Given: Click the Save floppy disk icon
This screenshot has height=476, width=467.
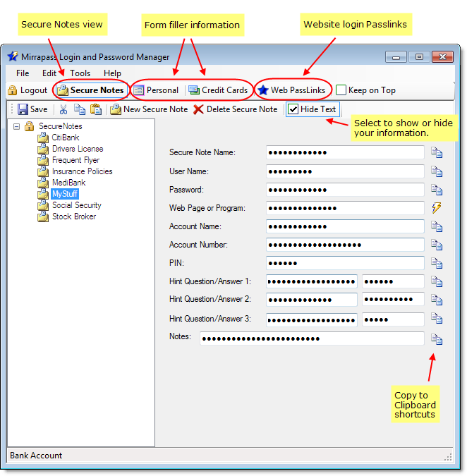Looking at the screenshot, I should pos(23,109).
